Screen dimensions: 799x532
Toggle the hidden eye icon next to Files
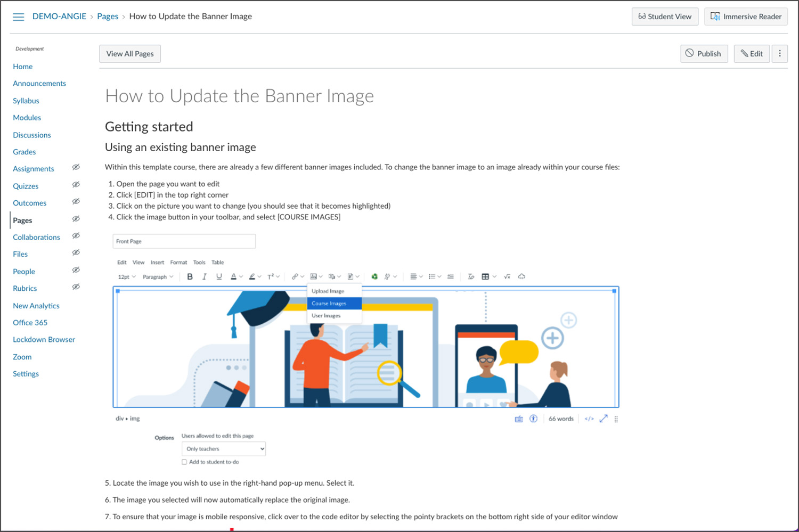[x=76, y=253]
